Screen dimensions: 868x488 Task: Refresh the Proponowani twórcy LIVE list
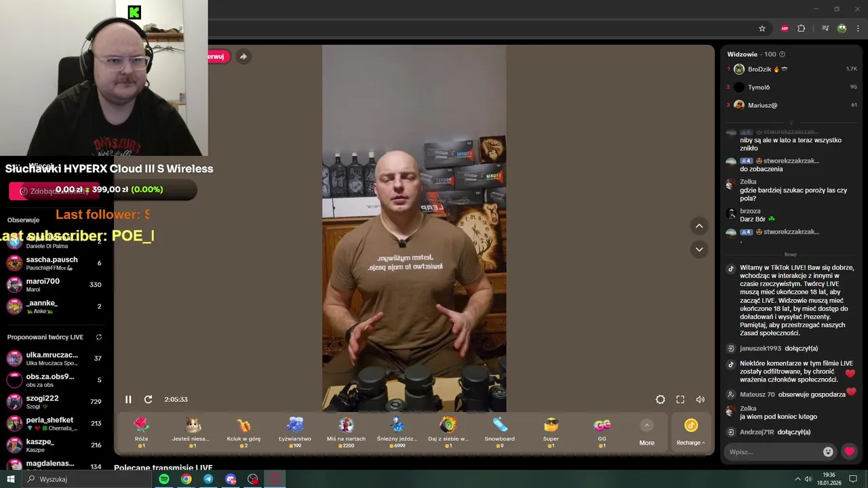tap(99, 337)
